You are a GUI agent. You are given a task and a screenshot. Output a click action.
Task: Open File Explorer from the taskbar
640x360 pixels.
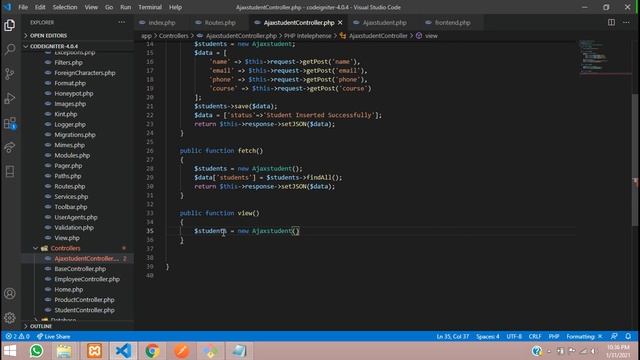pyautogui.click(x=64, y=351)
